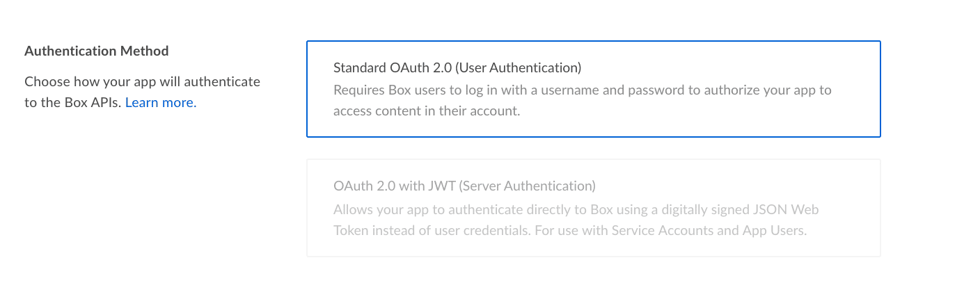Click the "access content in their account." line
Screen dimensions: 980x299
[x=427, y=111]
